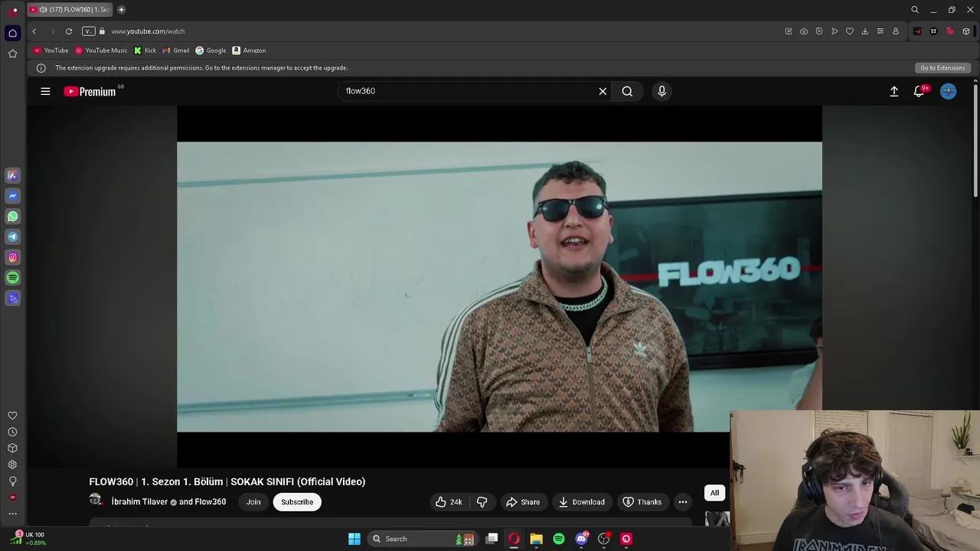Download the video for offline viewing
The height and width of the screenshot is (551, 980).
582,502
